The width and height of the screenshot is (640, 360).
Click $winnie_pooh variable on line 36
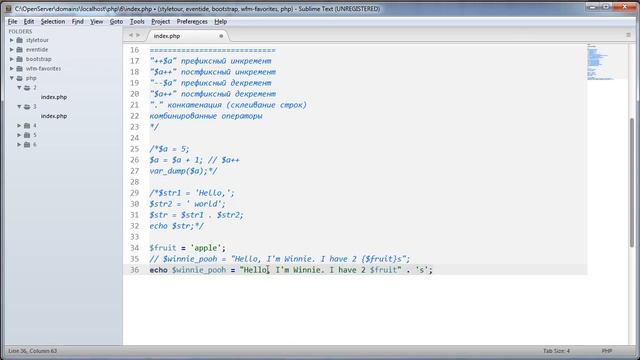click(199, 270)
